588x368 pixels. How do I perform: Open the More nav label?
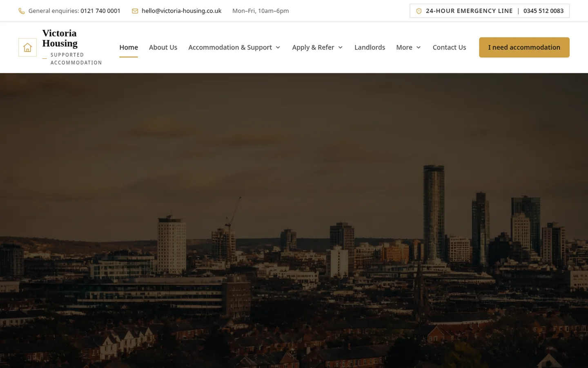coord(404,47)
